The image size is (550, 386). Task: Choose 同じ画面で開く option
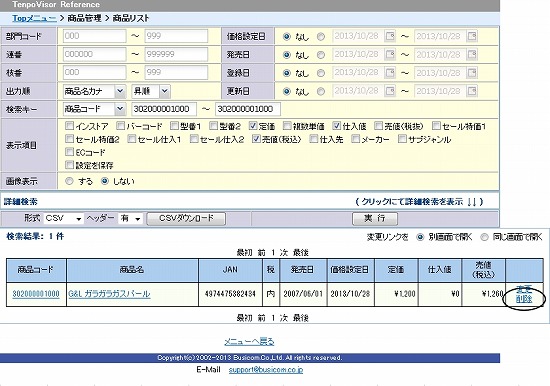click(x=484, y=237)
